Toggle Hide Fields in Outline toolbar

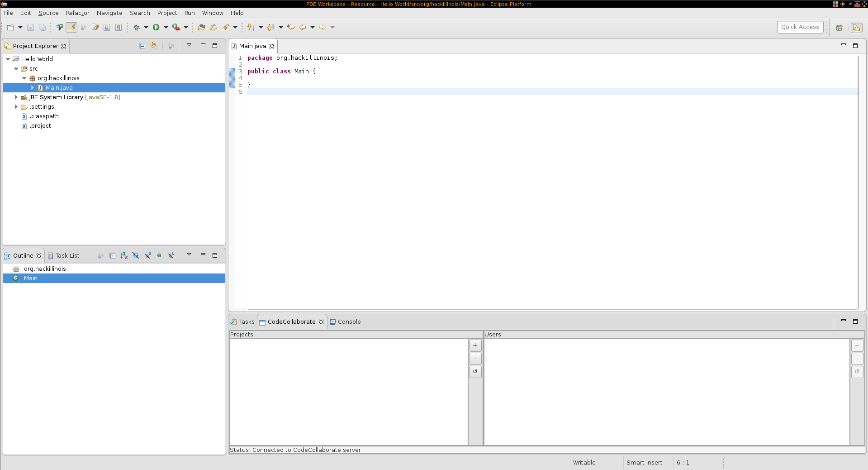click(x=136, y=255)
